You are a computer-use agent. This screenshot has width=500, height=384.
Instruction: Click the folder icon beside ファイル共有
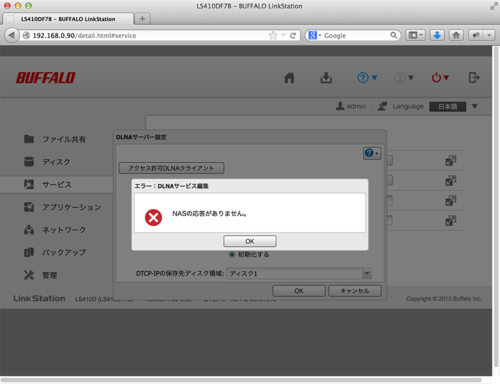click(29, 139)
